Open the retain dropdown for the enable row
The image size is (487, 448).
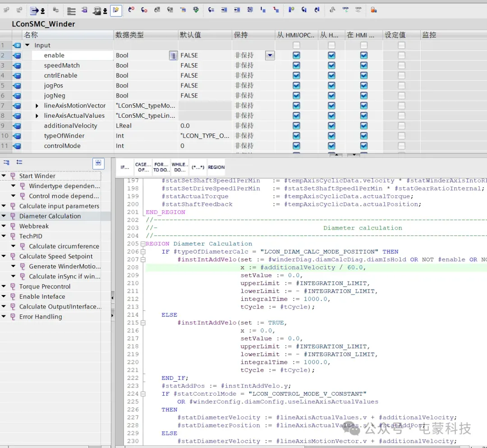[270, 55]
